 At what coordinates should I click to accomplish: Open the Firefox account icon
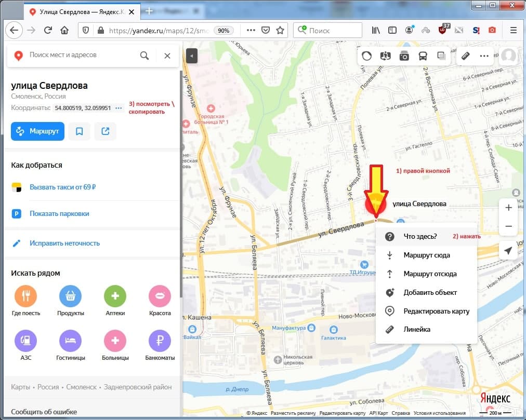tap(409, 30)
